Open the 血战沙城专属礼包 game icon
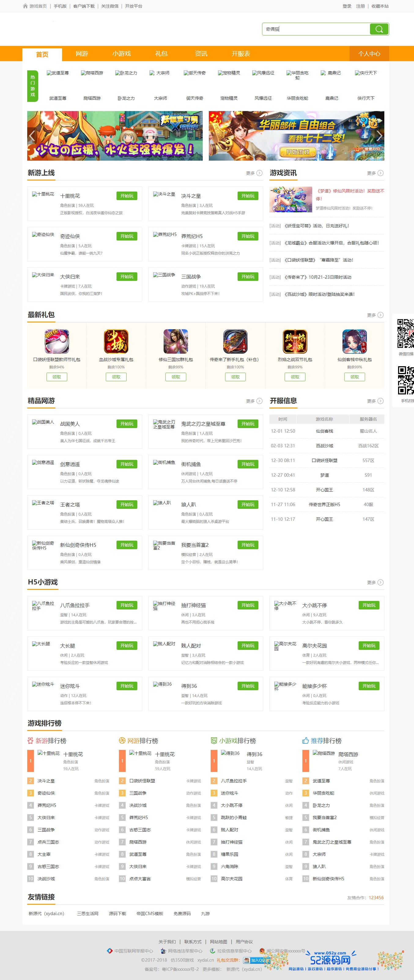The height and width of the screenshot is (980, 414). click(x=116, y=341)
